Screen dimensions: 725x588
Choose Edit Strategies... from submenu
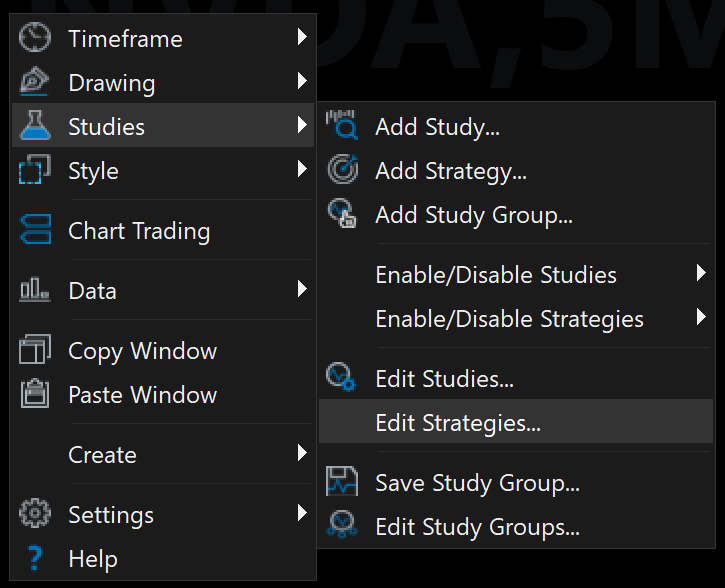[516, 422]
